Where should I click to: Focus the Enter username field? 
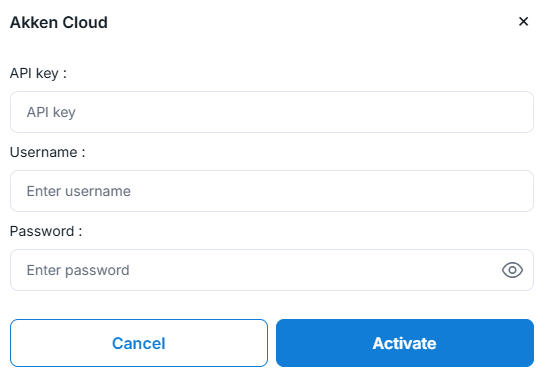(x=272, y=191)
